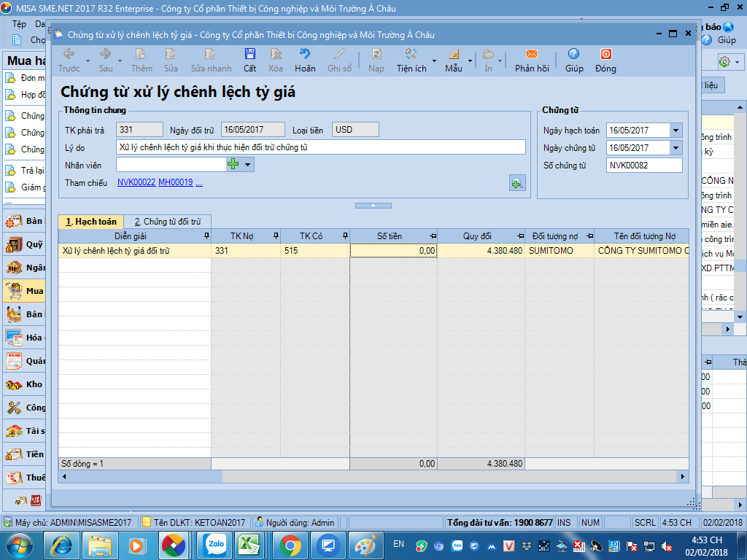
Task: Open the Hóa đơn module in sidebar
Action: click(25, 338)
